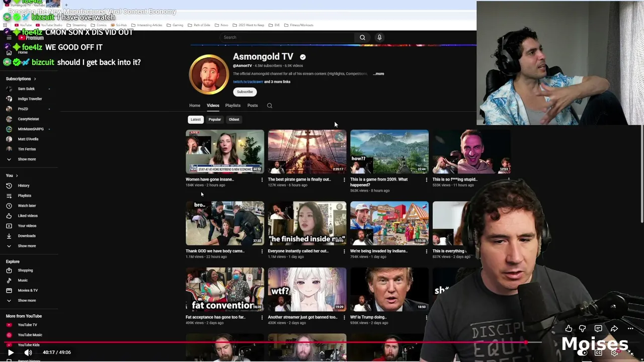644x362 pixels.
Task: Open menu for 'The best pirate game' video
Action: pyautogui.click(x=344, y=179)
